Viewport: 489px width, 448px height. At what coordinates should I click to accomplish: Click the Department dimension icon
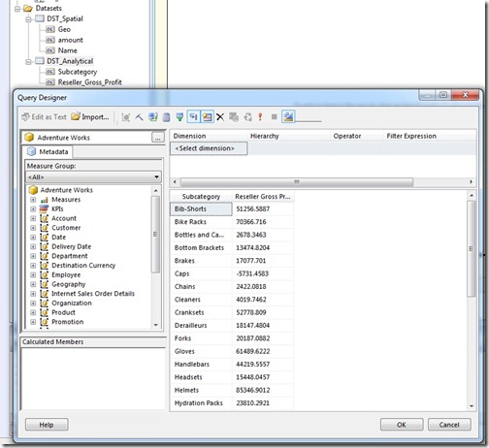point(44,256)
